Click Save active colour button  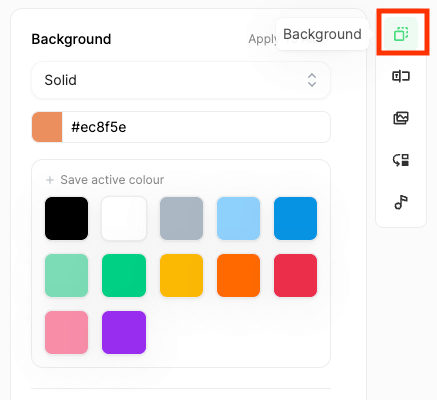(x=105, y=180)
